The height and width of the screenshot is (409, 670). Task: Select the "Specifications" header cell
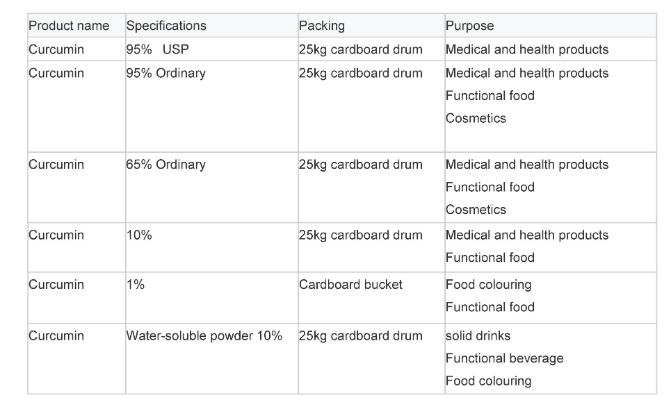pos(166,26)
